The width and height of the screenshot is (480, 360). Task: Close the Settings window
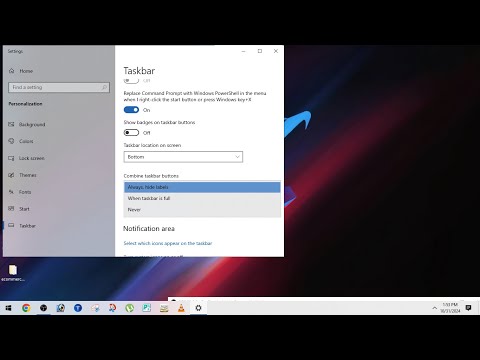(276, 51)
